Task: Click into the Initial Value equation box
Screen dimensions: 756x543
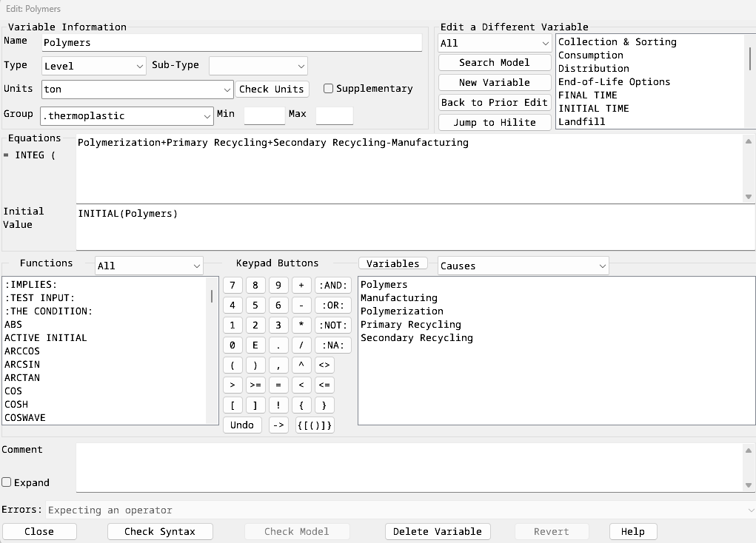Action: pyautogui.click(x=415, y=227)
